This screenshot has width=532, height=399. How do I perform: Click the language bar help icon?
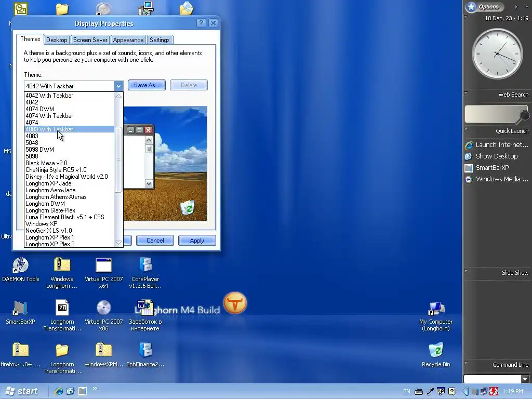451,392
